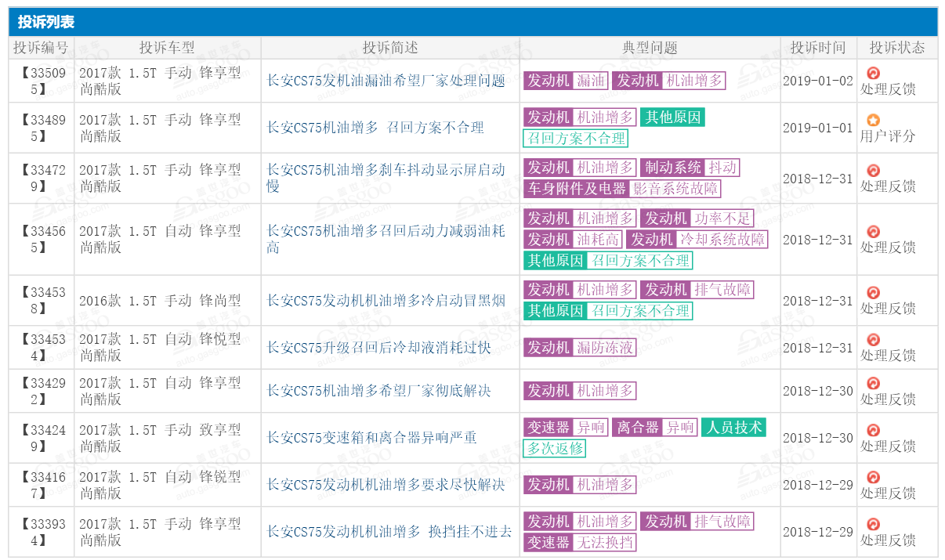Viewport: 945px width, 560px height.
Task: Click the 发动机 漏油 issue tag
Action: [566, 81]
